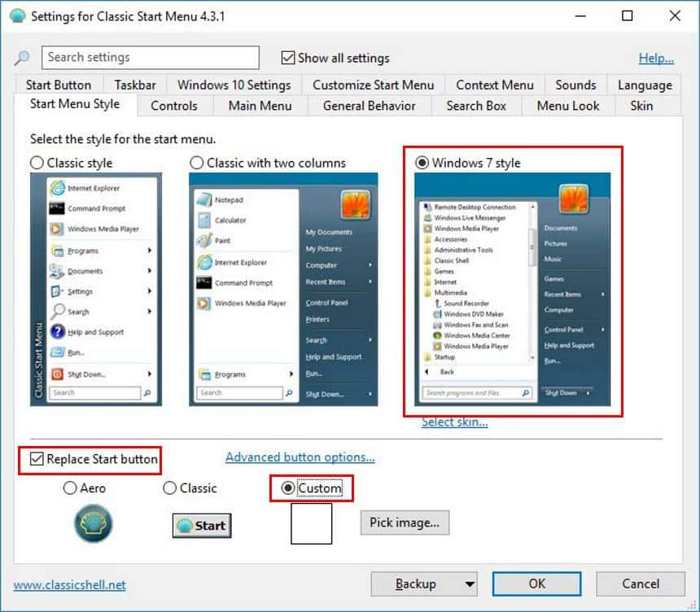
Task: Click the Search settings input field
Action: pyautogui.click(x=151, y=58)
